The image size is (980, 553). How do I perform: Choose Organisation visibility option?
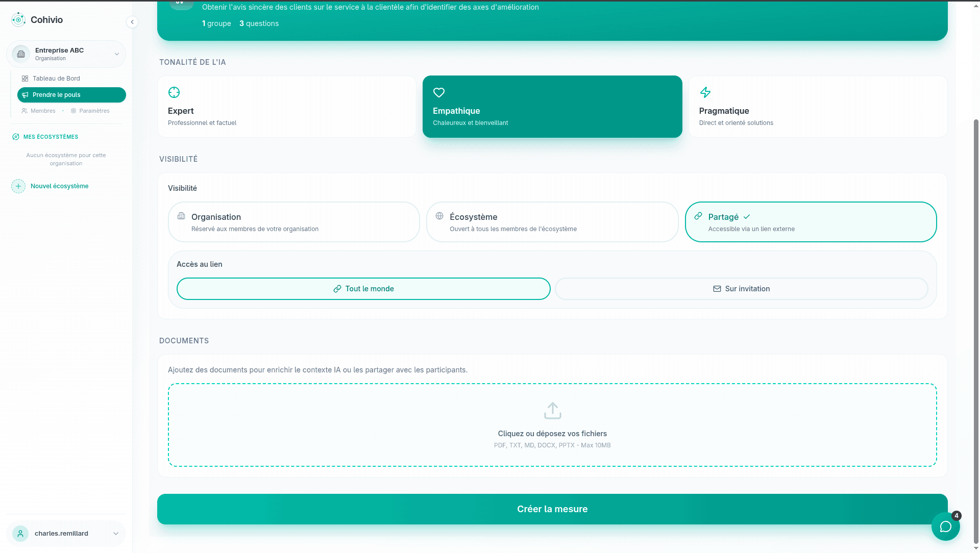[x=293, y=222]
